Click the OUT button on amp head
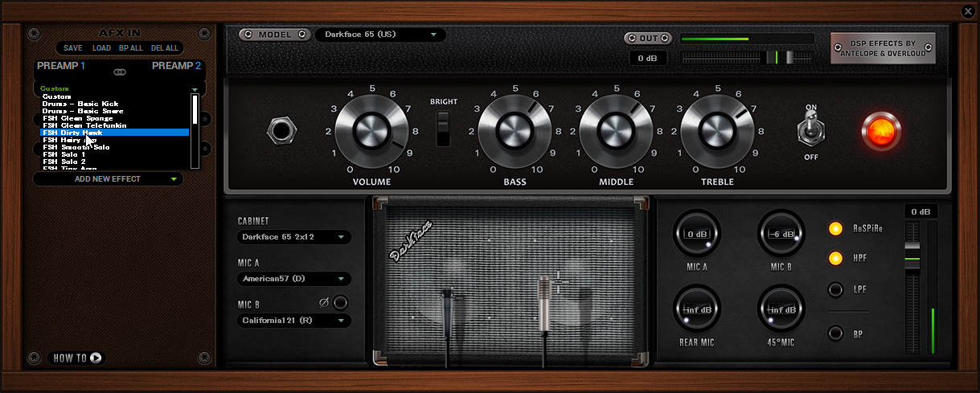Screen dimensions: 980x393 (648, 38)
